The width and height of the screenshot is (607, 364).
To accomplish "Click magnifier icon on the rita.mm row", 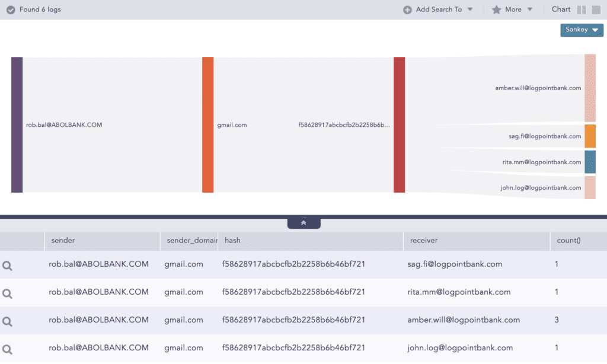I will (x=7, y=293).
